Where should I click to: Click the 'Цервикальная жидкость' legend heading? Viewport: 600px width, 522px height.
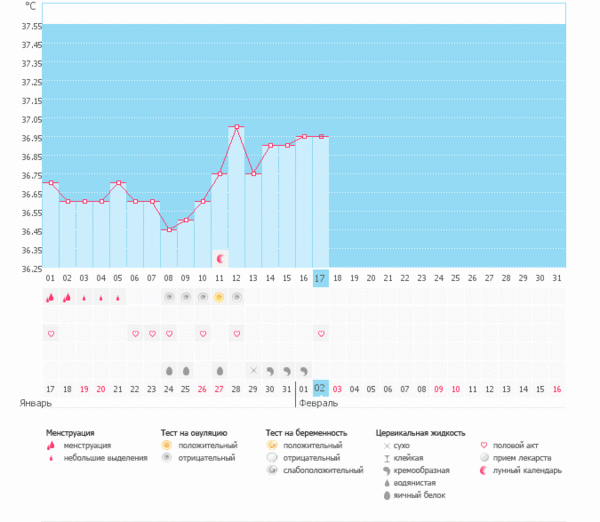coord(421,433)
